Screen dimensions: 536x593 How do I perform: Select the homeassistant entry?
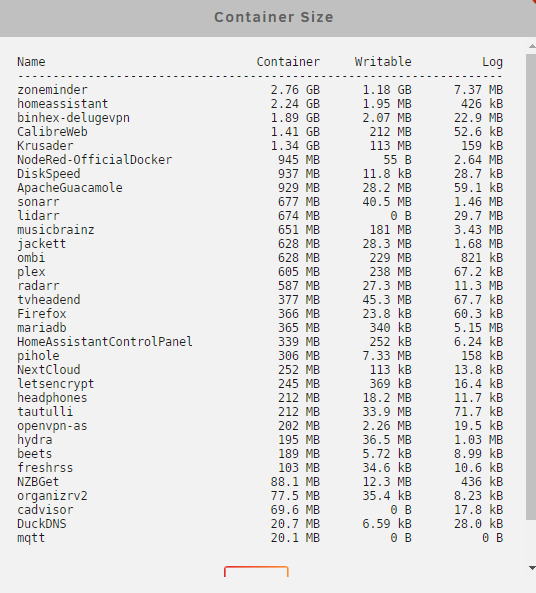(62, 104)
